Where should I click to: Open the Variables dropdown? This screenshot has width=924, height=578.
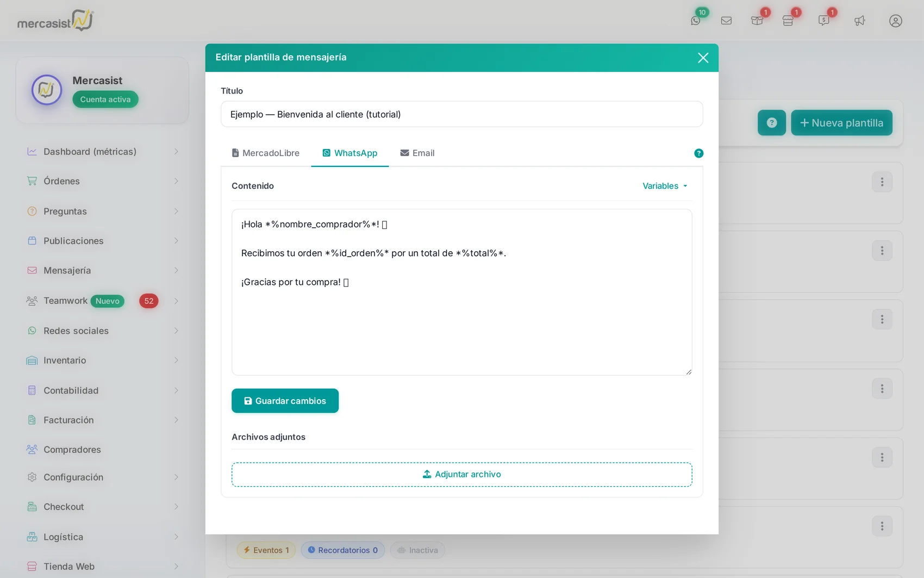pyautogui.click(x=665, y=186)
